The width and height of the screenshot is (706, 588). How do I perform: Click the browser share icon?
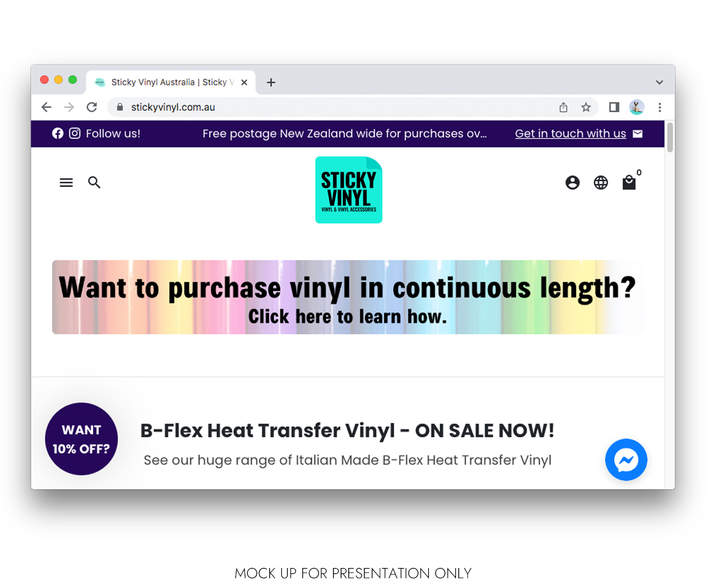(x=563, y=107)
